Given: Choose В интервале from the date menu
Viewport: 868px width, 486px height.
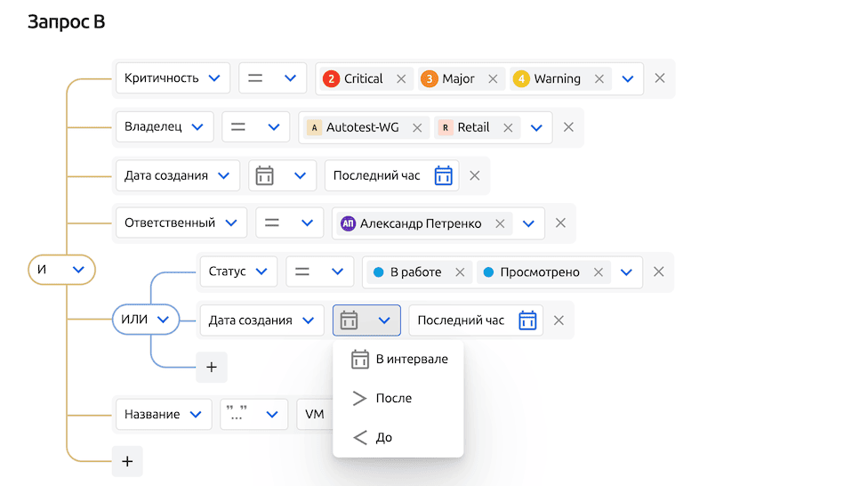Looking at the screenshot, I should 399,360.
